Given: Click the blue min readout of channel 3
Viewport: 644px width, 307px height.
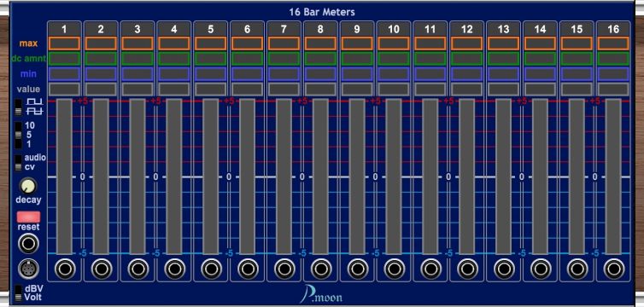Looking at the screenshot, I should pos(138,74).
